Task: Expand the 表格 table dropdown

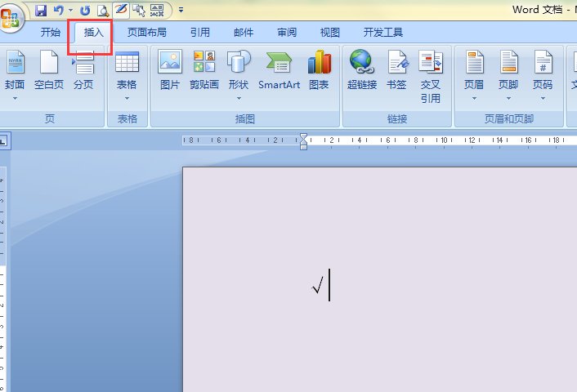Action: pos(127,75)
